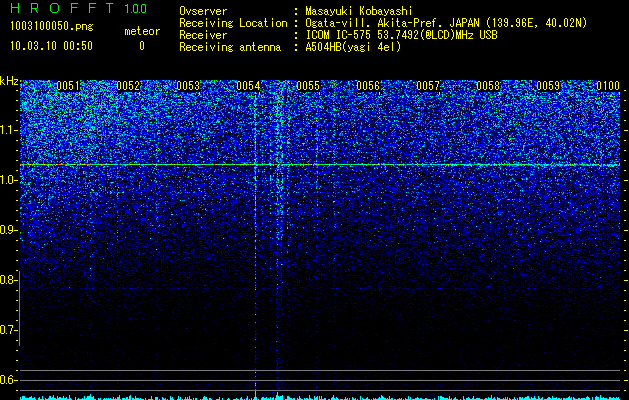Click the HROFFT program title
Viewport: 629px width, 400px height.
[x=63, y=8]
